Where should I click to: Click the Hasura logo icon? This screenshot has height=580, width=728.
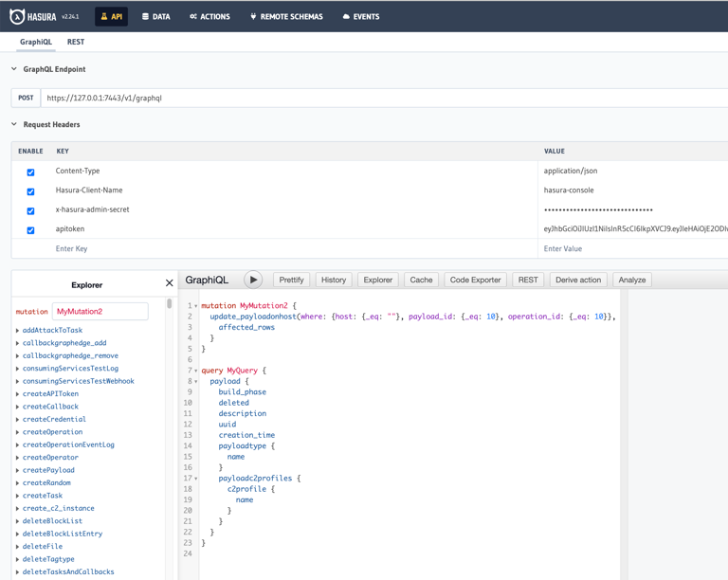tap(17, 16)
